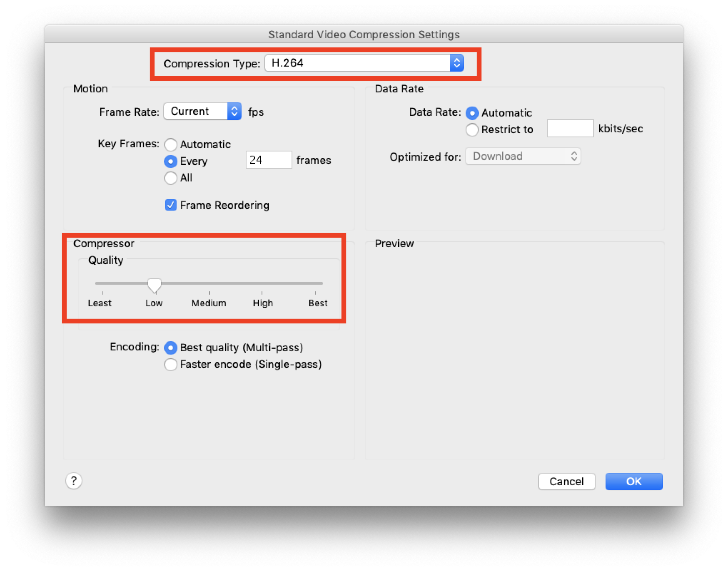Image resolution: width=728 pixels, height=571 pixels.
Task: Open the Compression Type dropdown showing H.264
Action: [x=364, y=63]
